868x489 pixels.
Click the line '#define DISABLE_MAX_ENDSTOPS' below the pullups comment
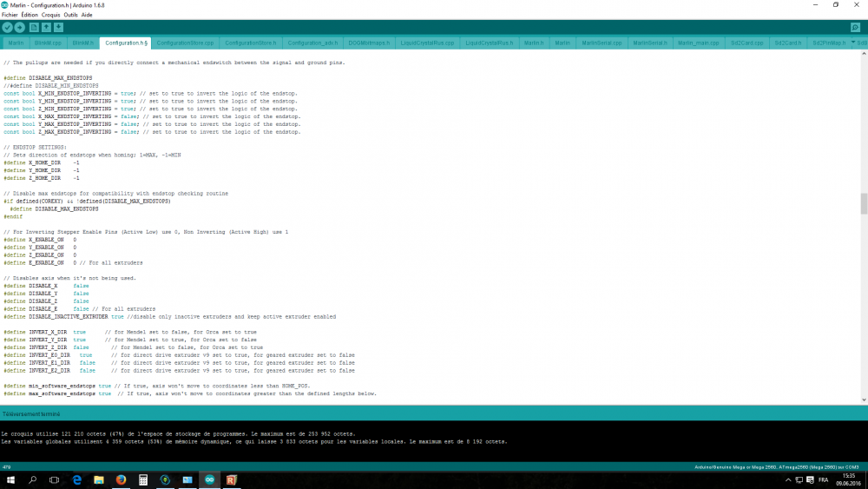(x=48, y=78)
